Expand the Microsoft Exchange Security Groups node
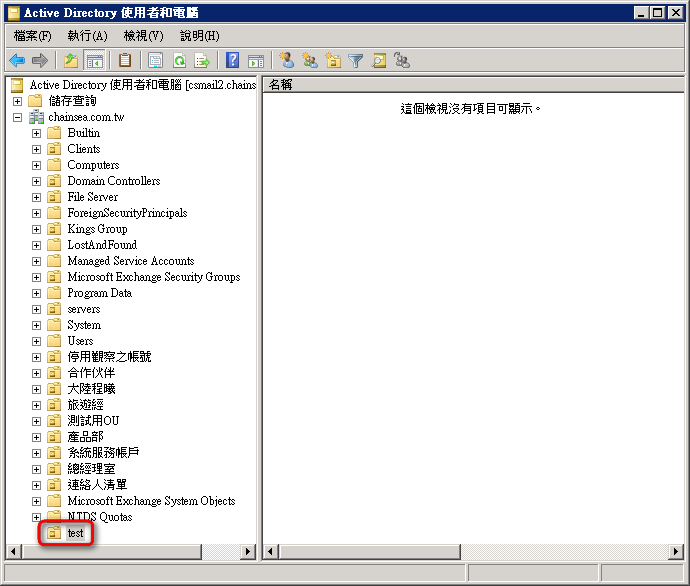This screenshot has height=586, width=690. (x=37, y=278)
